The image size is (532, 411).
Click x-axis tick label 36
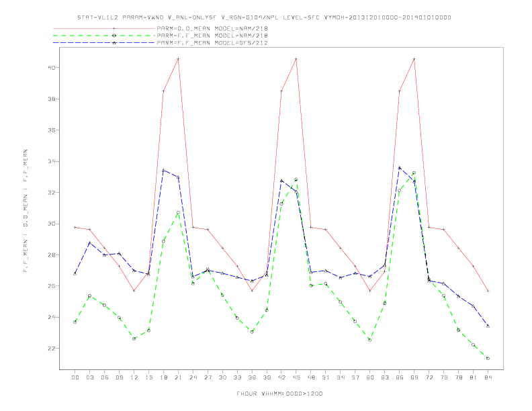(x=252, y=377)
